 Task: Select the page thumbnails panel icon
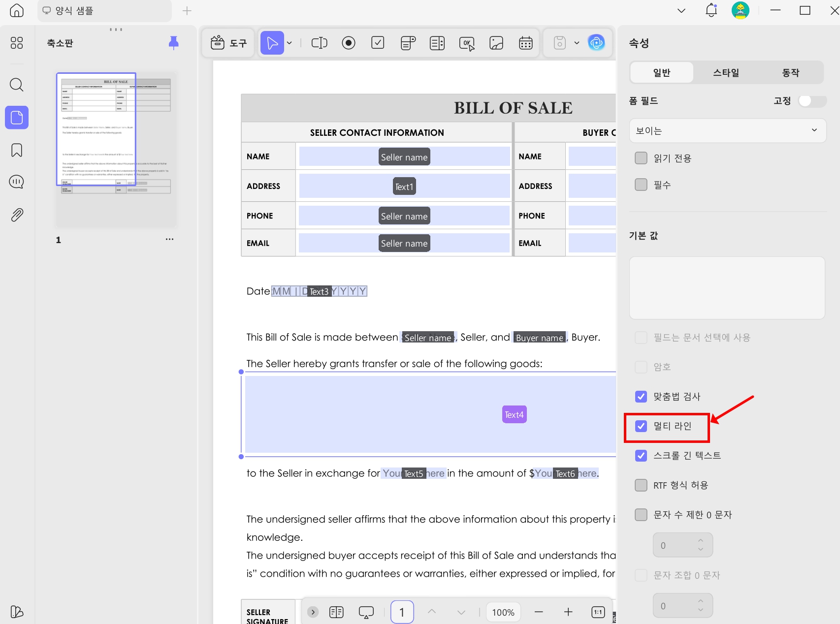[17, 118]
